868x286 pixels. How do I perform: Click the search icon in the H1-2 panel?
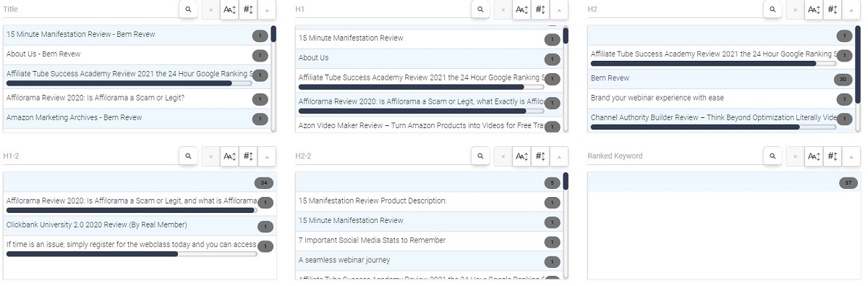click(188, 156)
